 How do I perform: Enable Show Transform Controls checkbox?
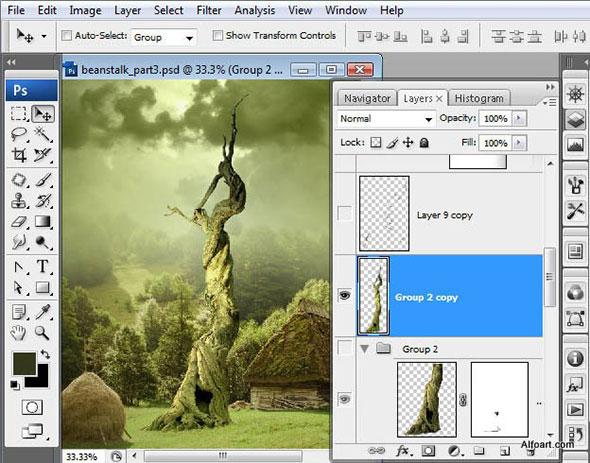click(217, 36)
